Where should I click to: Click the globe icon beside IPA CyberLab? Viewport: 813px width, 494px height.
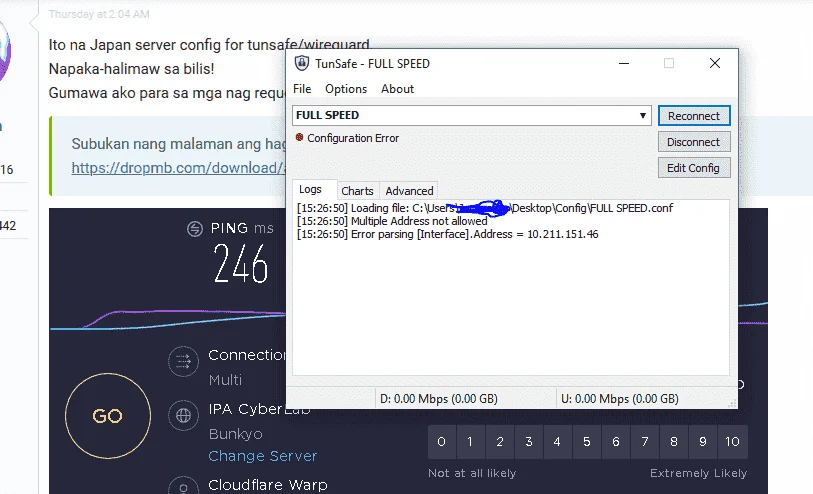point(183,416)
